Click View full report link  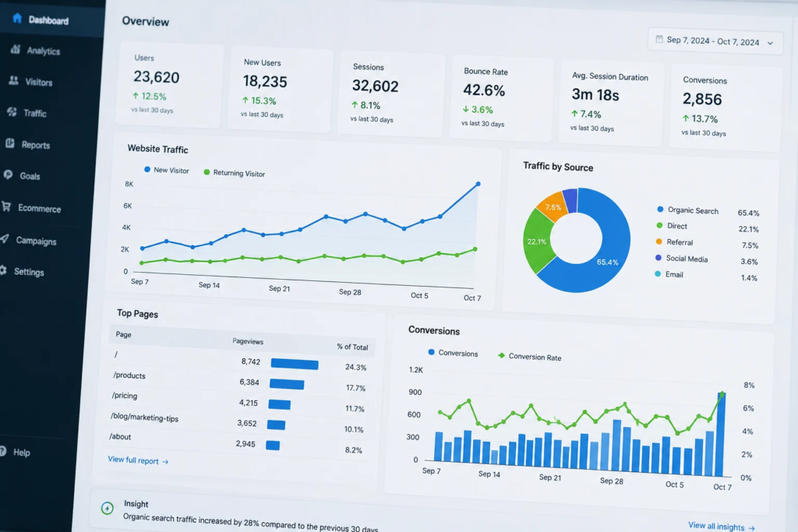[138, 460]
